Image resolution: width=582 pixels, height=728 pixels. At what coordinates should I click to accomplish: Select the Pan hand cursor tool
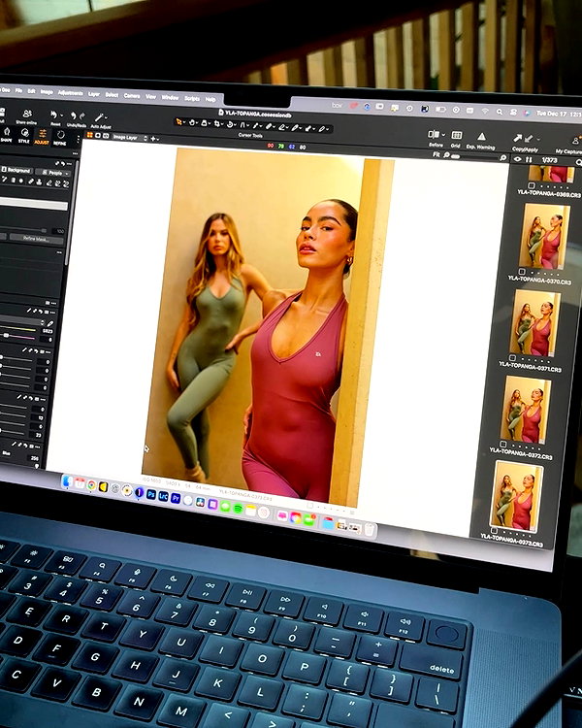coord(192,122)
